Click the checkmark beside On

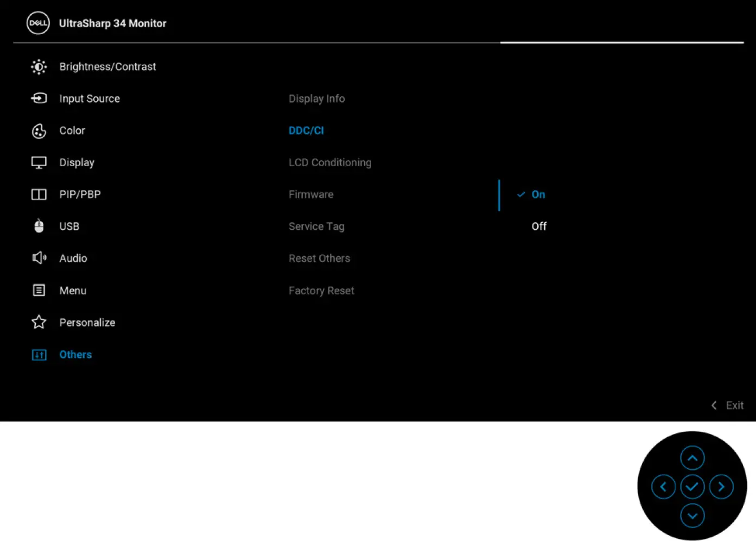coord(521,194)
